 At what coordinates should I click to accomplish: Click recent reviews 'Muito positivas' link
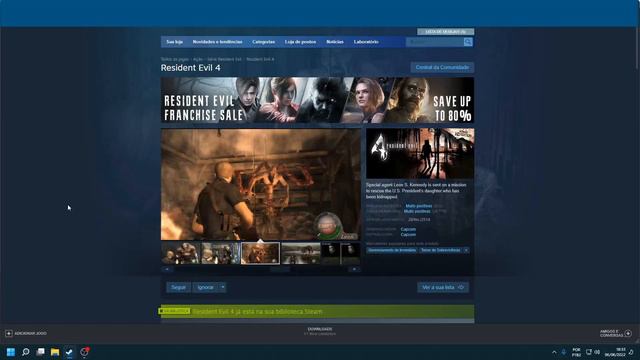pos(418,206)
